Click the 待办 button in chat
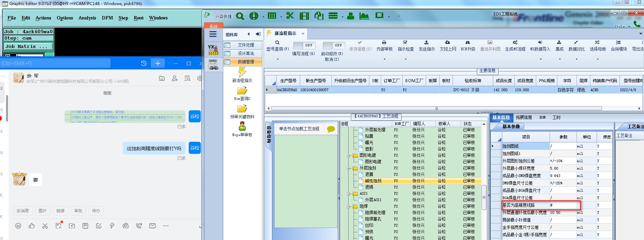The height and width of the screenshot is (240, 644). (96, 211)
